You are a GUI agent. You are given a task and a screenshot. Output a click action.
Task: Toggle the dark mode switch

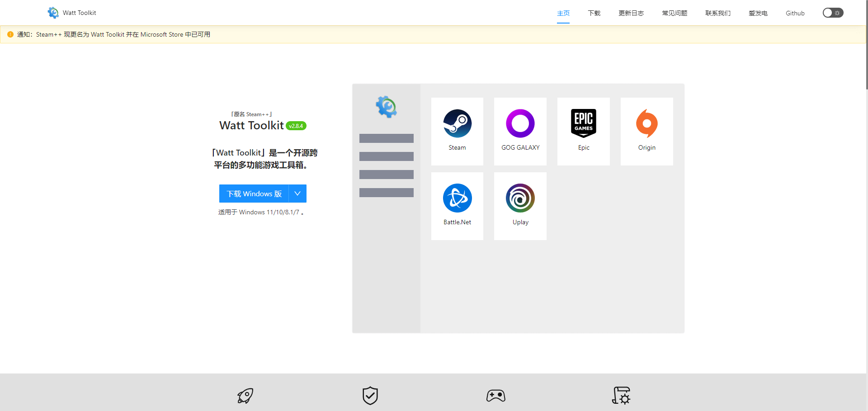tap(833, 13)
